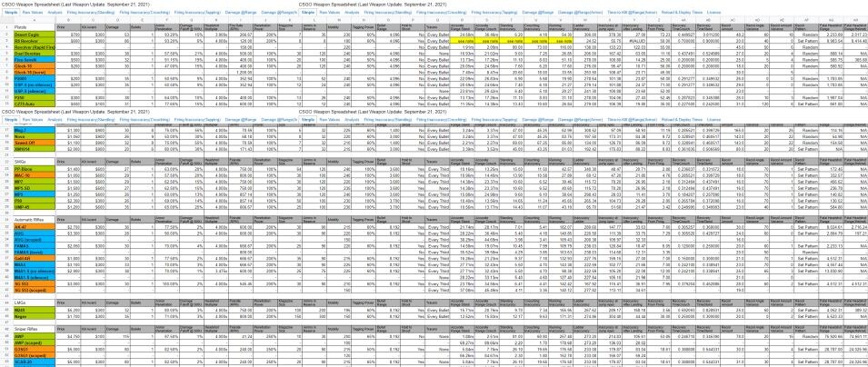Screen dimensions: 868x367
Task: Select the Dual Berettas cell
Action: click(34, 52)
